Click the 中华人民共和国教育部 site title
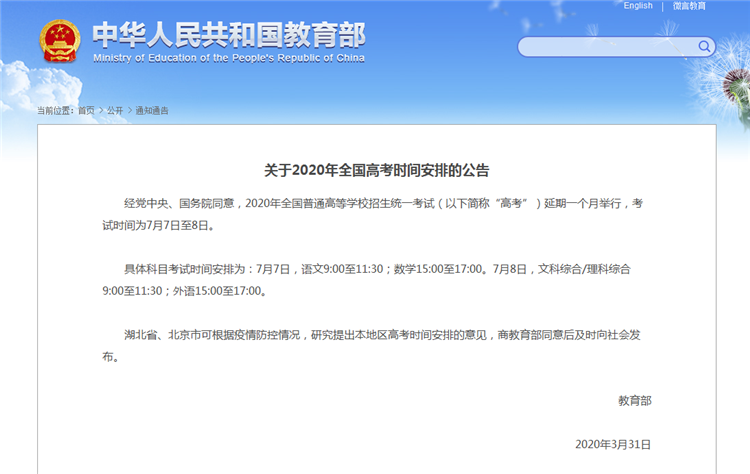750x474 pixels. point(229,34)
